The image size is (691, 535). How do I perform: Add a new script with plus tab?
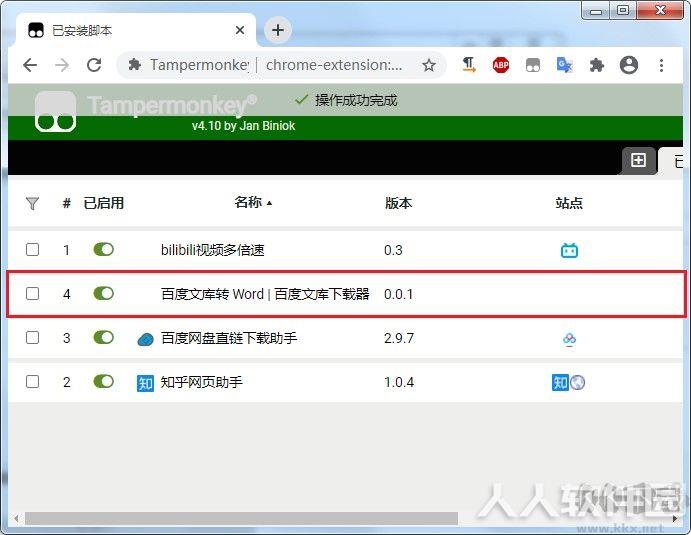[x=638, y=160]
